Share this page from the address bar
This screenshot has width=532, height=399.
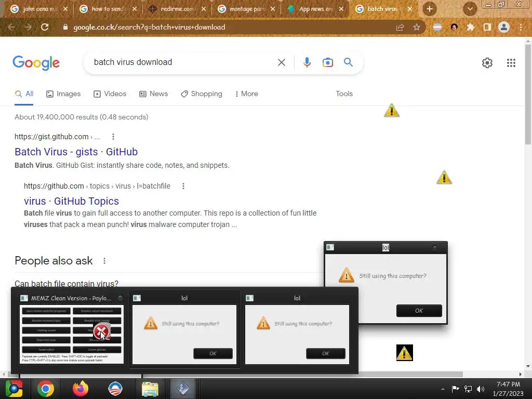[400, 27]
